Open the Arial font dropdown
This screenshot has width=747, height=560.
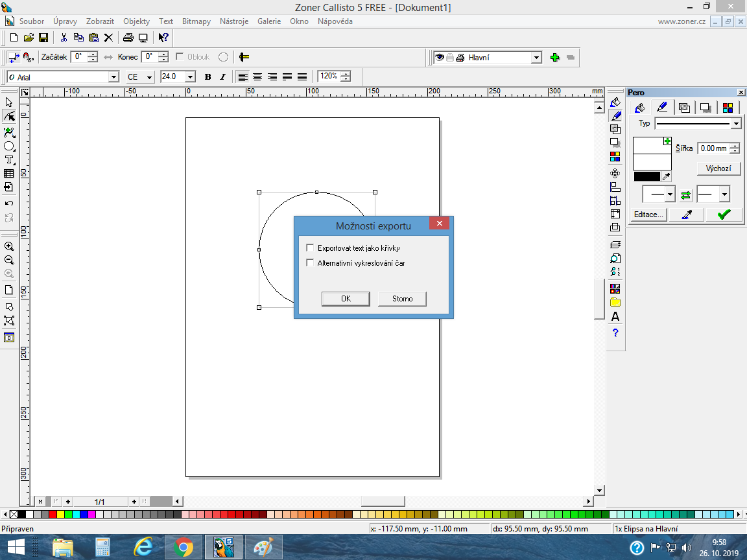(x=114, y=77)
